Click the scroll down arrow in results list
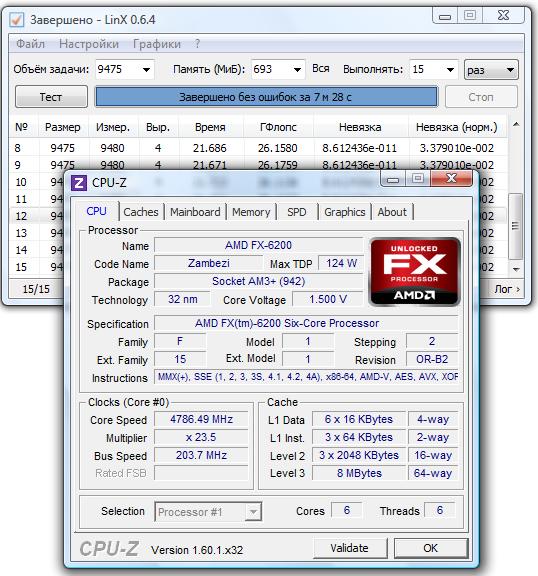This screenshot has height=576, width=538. [x=516, y=269]
